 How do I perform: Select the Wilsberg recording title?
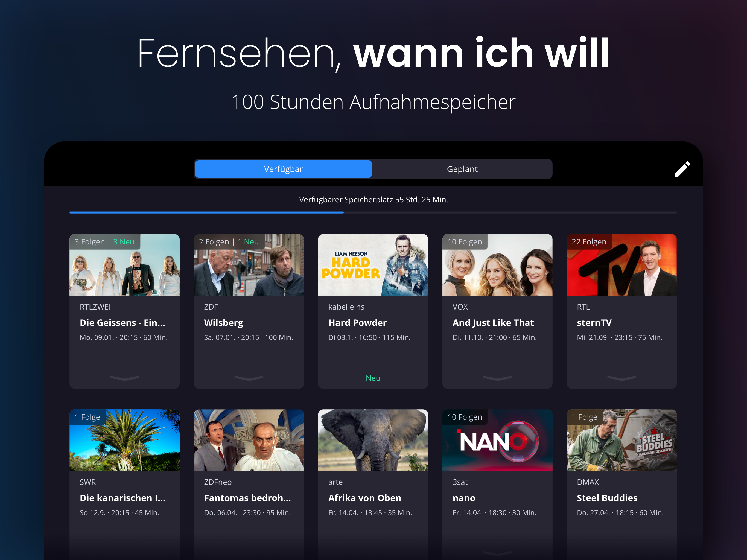tap(223, 323)
